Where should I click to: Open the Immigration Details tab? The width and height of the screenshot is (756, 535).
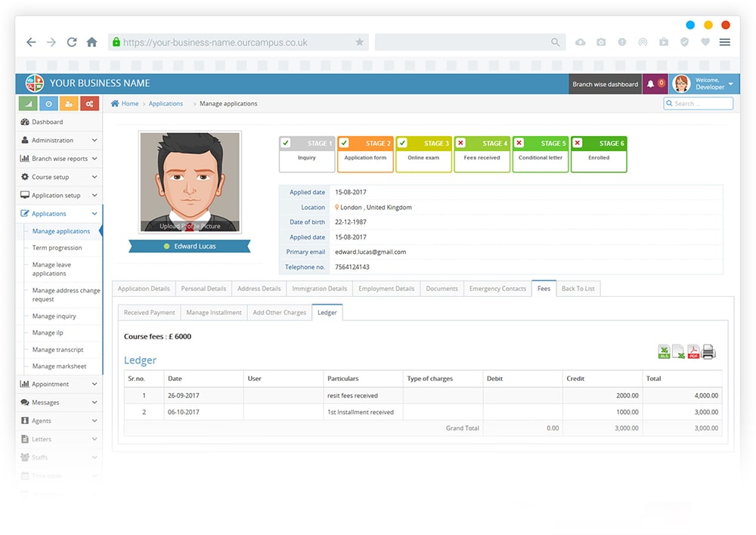coord(320,289)
